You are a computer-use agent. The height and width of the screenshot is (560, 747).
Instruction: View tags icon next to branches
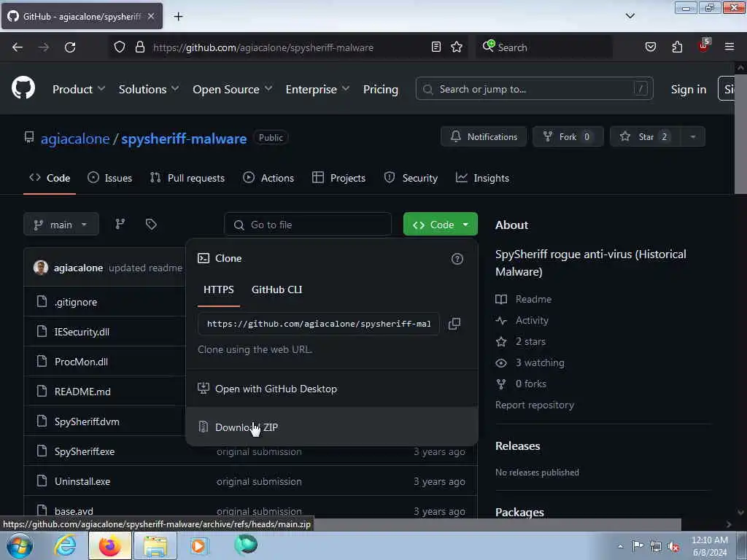(151, 224)
